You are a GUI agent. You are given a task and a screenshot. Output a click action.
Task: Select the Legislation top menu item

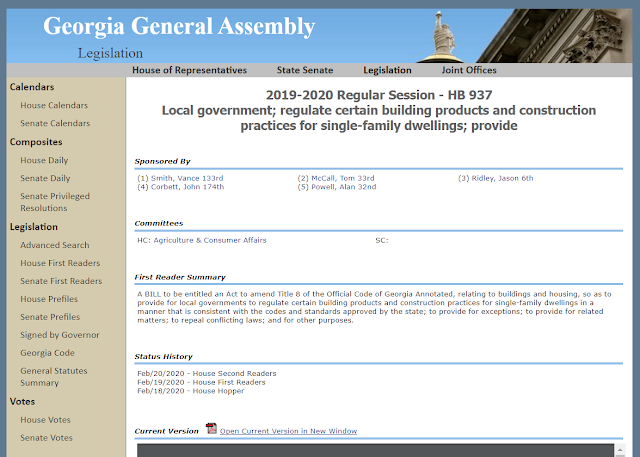pos(387,70)
